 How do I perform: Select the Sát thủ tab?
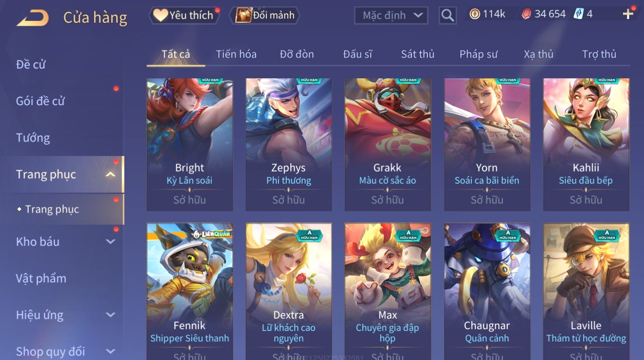[x=417, y=54]
